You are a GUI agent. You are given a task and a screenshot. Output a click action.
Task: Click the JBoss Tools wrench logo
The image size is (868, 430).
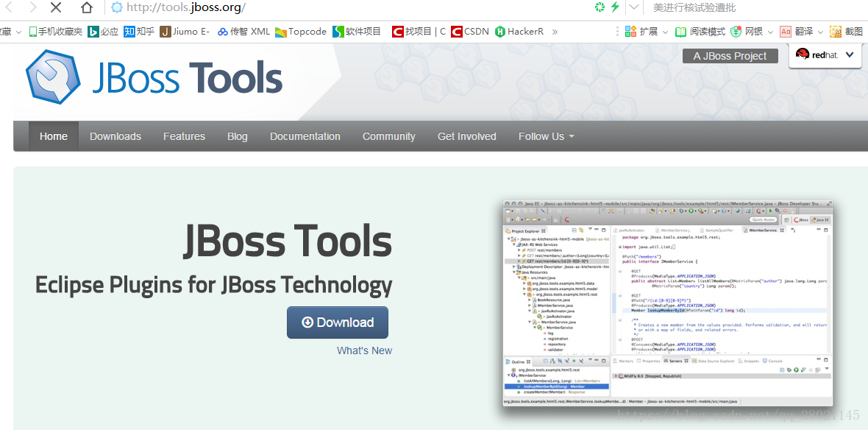pyautogui.click(x=52, y=77)
